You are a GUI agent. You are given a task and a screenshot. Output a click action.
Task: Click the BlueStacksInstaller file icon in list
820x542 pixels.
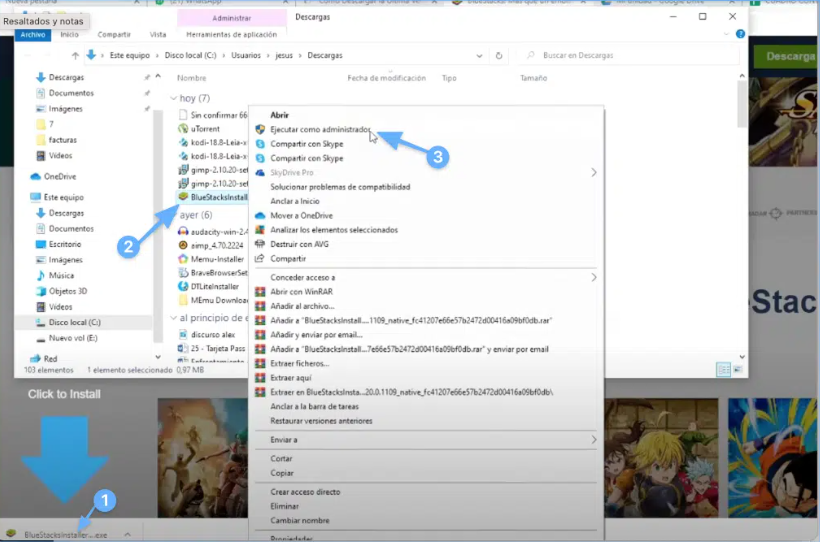coord(182,197)
